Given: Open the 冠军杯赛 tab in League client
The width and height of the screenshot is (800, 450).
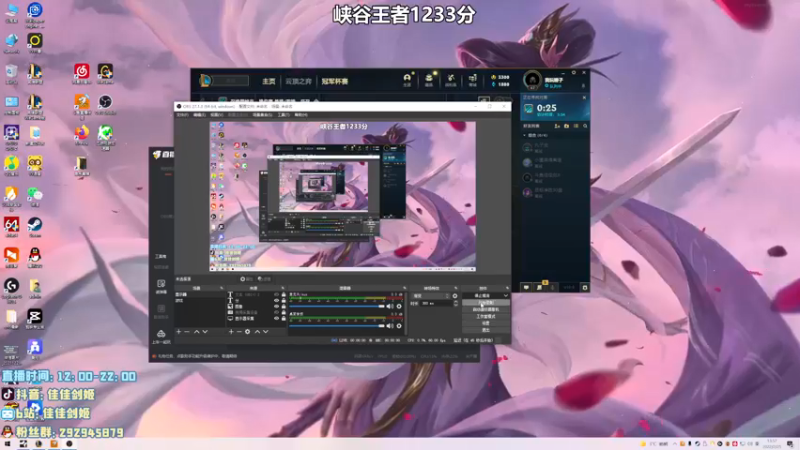Looking at the screenshot, I should point(334,81).
